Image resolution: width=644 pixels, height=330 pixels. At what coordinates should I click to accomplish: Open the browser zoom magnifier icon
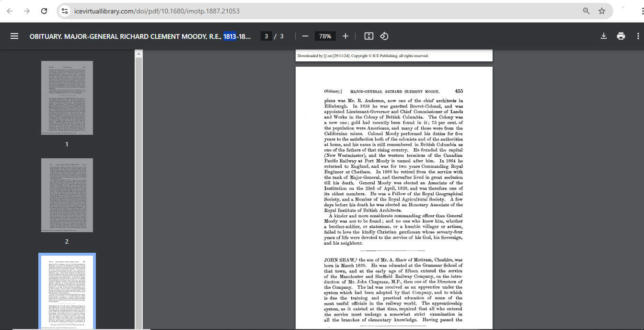[586, 11]
